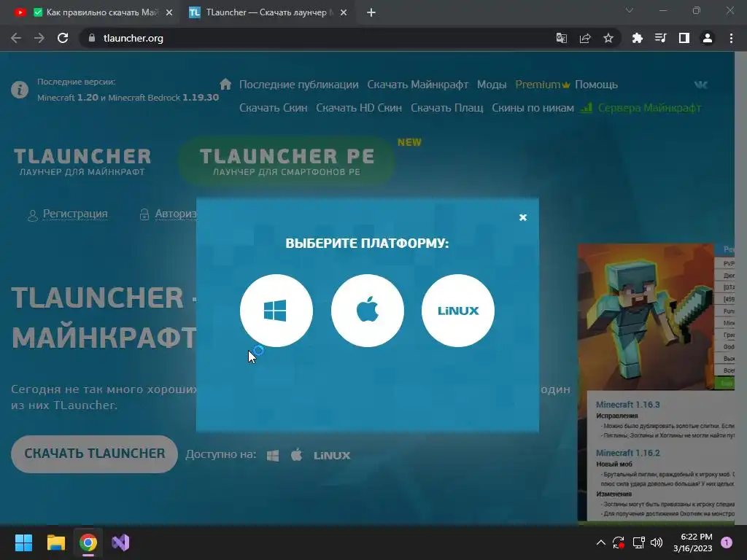Open 'Последние публикации' menu
Screen dimensions: 747x560
pyautogui.click(x=298, y=85)
